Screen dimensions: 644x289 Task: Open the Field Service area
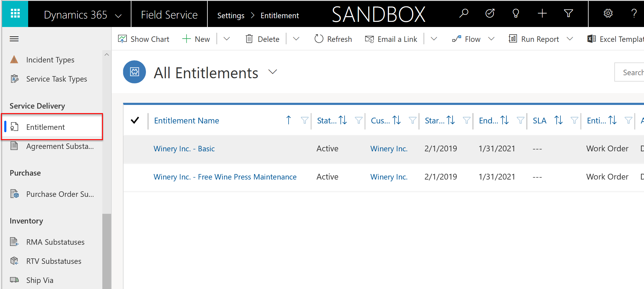169,15
